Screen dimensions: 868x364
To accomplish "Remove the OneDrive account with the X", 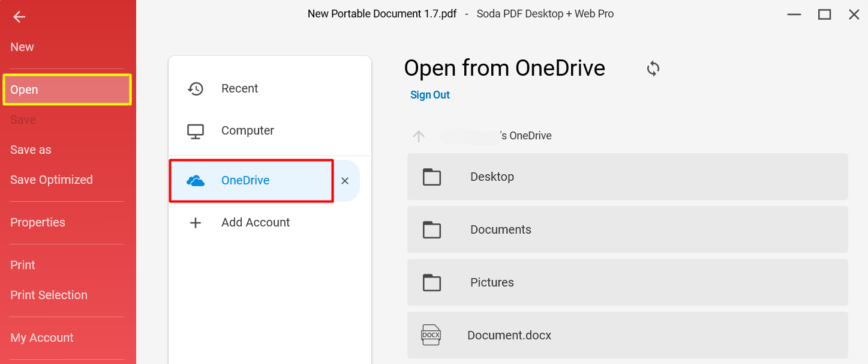I will click(345, 180).
